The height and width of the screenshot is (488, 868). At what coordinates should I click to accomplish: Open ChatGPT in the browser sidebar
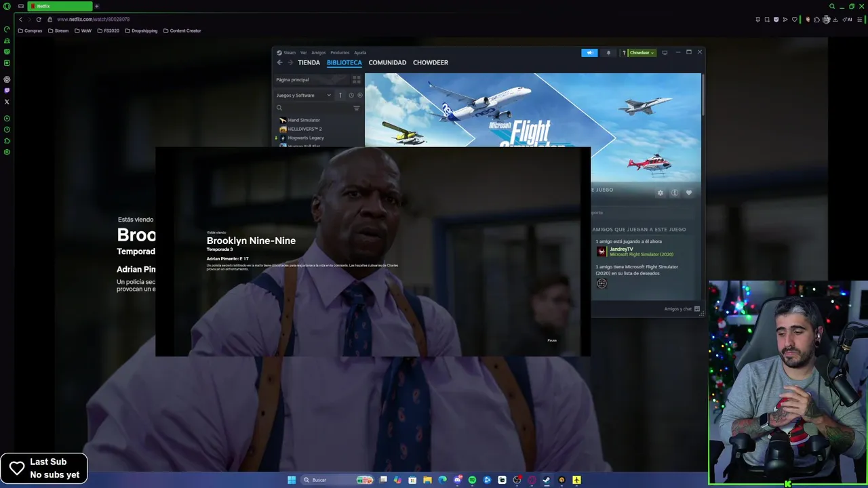pyautogui.click(x=7, y=79)
